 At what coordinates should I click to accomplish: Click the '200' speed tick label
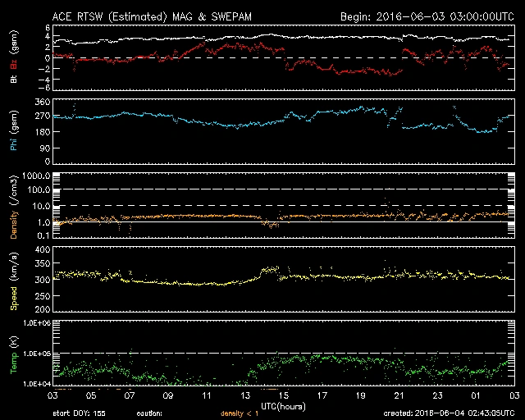point(42,309)
